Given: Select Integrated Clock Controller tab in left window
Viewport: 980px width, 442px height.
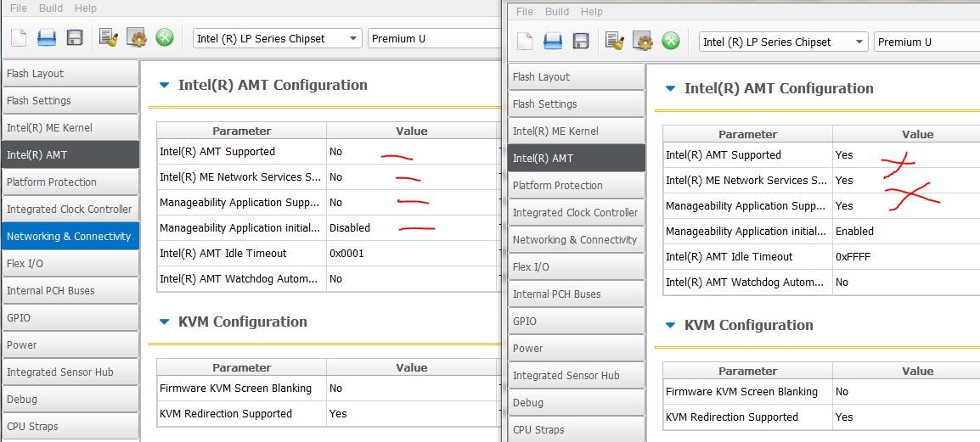Looking at the screenshot, I should pos(70,210).
